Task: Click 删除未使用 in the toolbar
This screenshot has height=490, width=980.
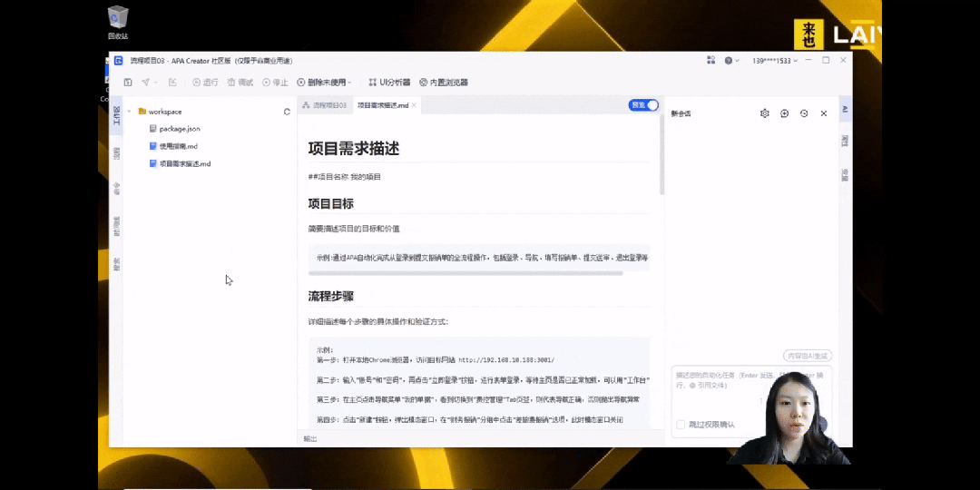Action: (x=321, y=83)
